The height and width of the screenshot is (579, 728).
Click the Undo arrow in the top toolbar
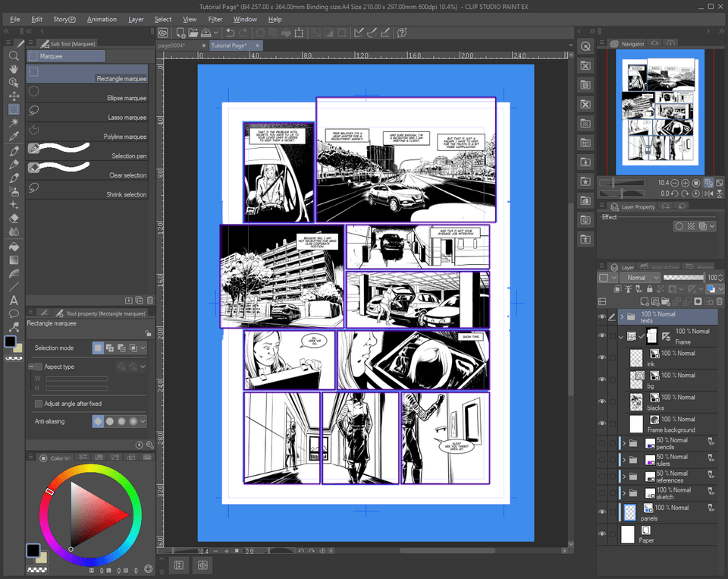[x=230, y=33]
